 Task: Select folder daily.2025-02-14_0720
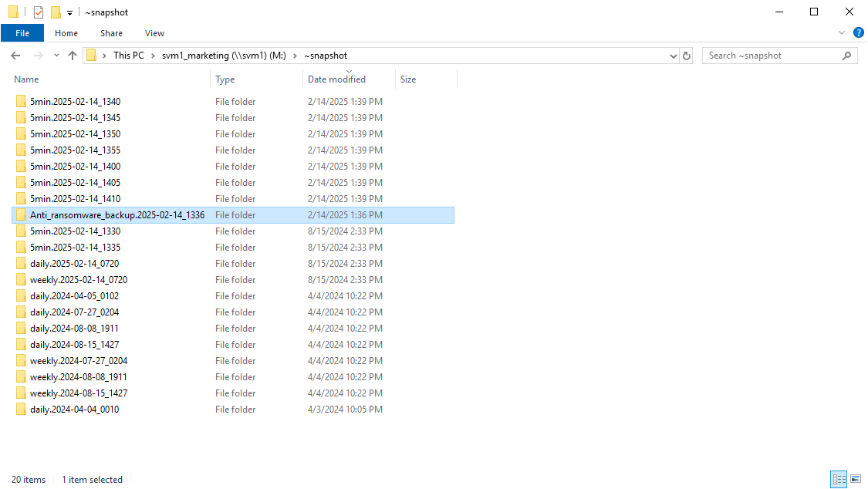tap(75, 263)
